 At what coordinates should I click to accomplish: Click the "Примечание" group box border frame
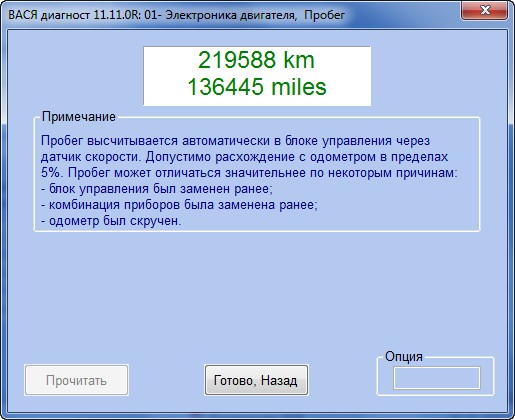point(480,173)
